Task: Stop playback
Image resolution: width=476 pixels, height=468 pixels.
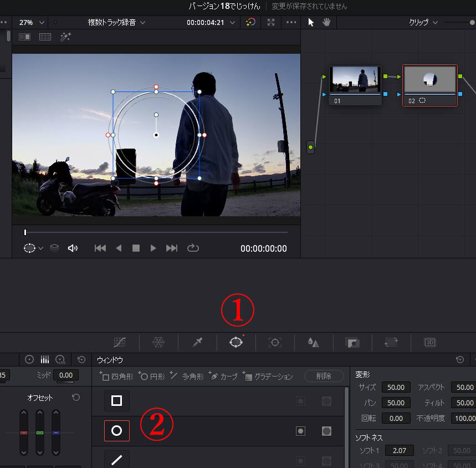Action: point(136,248)
